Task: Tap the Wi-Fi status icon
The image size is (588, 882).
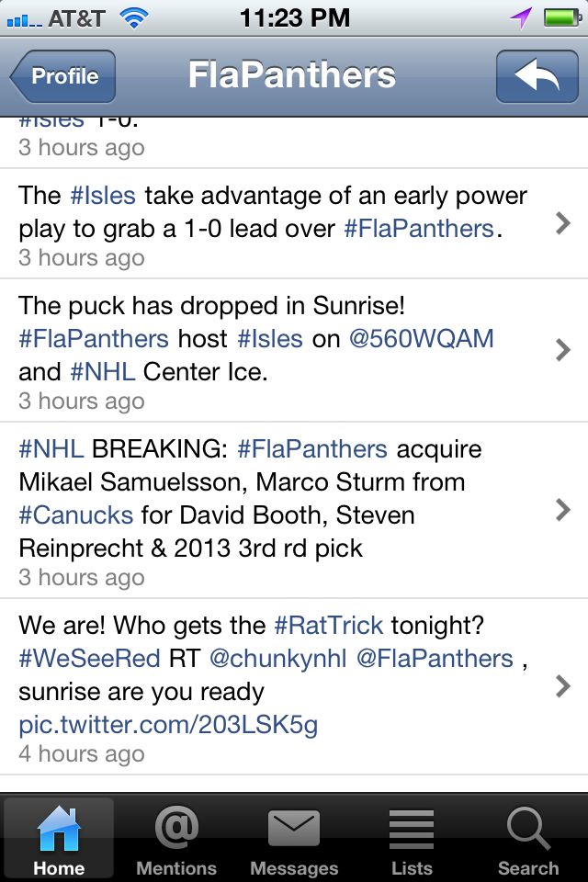Action: pos(134,17)
